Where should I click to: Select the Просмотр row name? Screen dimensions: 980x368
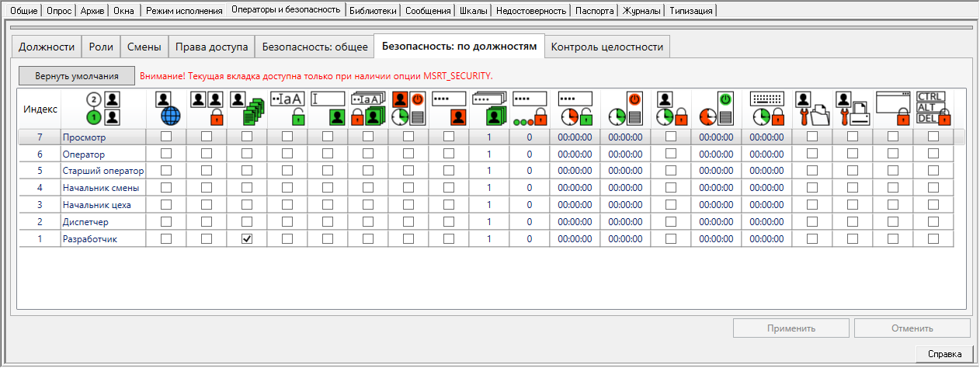coord(84,137)
